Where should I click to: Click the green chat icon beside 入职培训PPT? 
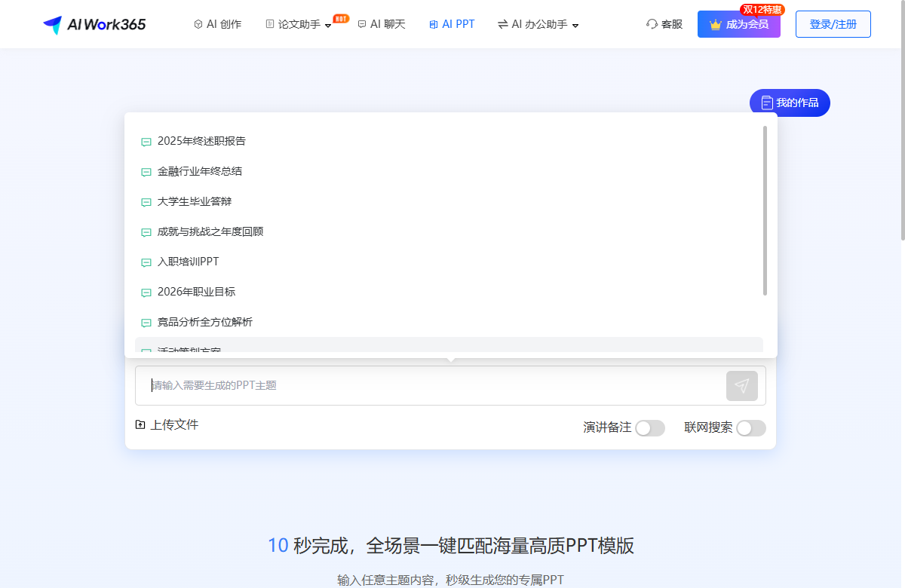pyautogui.click(x=146, y=262)
